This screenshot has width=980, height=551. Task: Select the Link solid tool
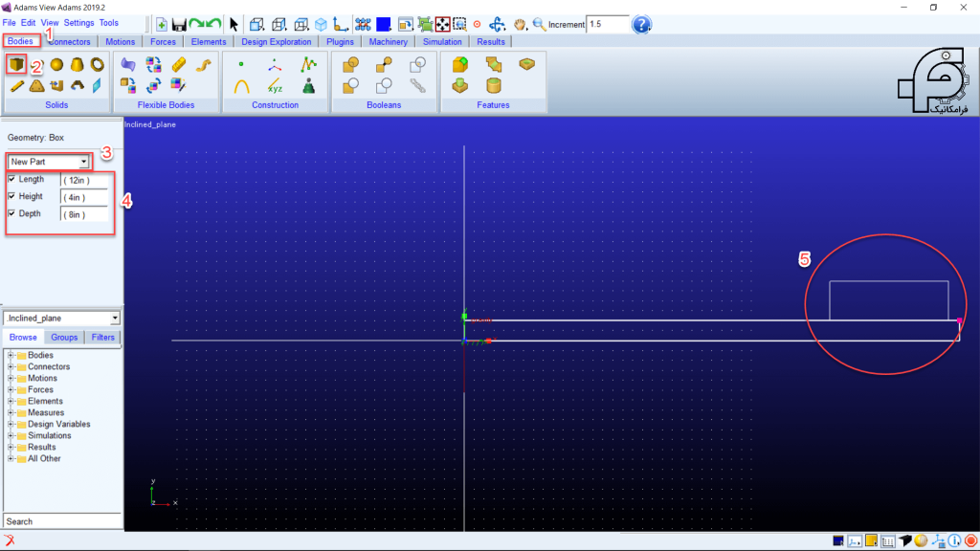[17, 85]
